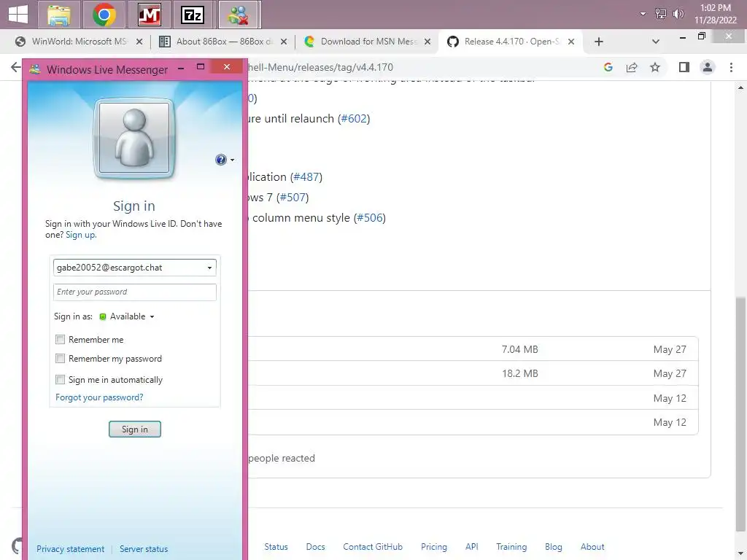Image resolution: width=747 pixels, height=560 pixels.
Task: Close the Download for MSN tab
Action: pos(427,42)
